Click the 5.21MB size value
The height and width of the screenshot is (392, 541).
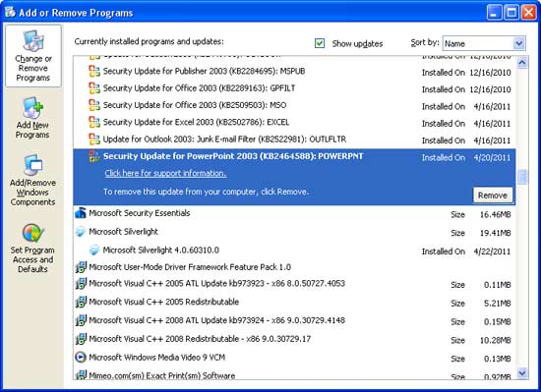coord(497,304)
